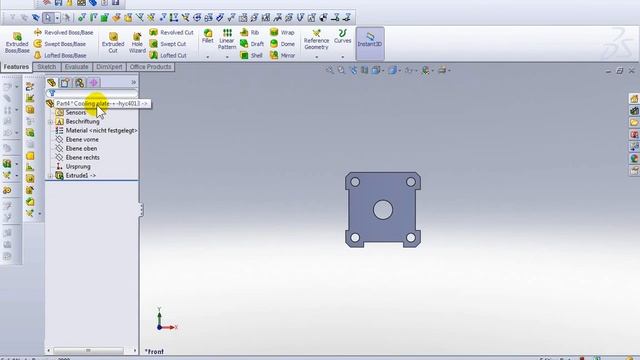Click the Zoom to Area icon
Screen dimensions: 640x360
[341, 71]
